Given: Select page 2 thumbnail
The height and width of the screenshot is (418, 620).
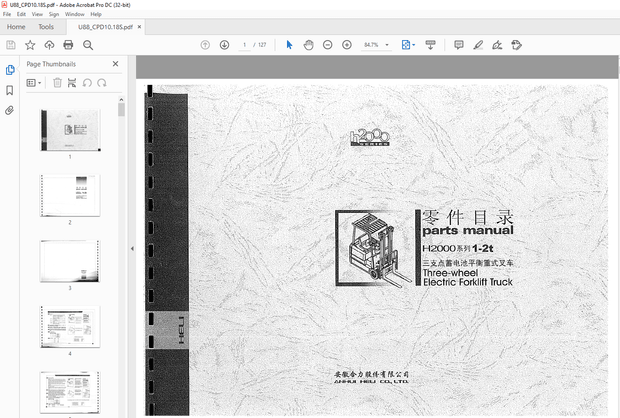Looking at the screenshot, I should click(70, 195).
